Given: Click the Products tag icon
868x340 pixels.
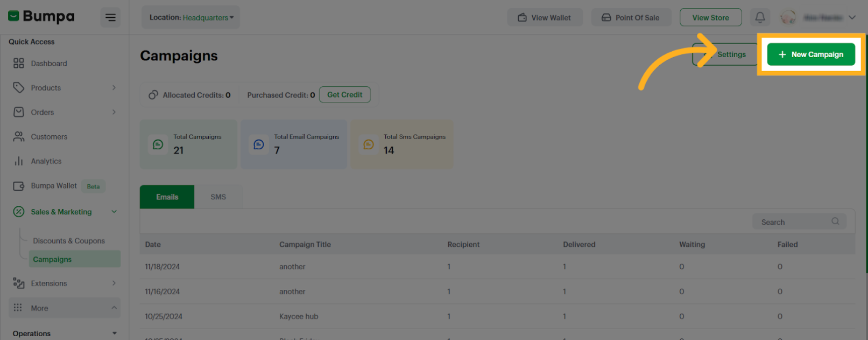Looking at the screenshot, I should click(19, 87).
